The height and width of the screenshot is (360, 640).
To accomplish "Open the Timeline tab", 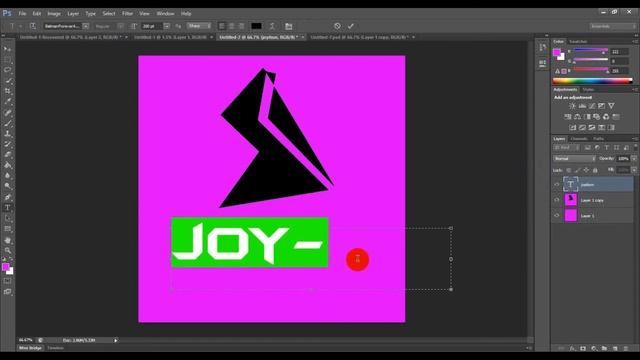I will click(x=56, y=348).
